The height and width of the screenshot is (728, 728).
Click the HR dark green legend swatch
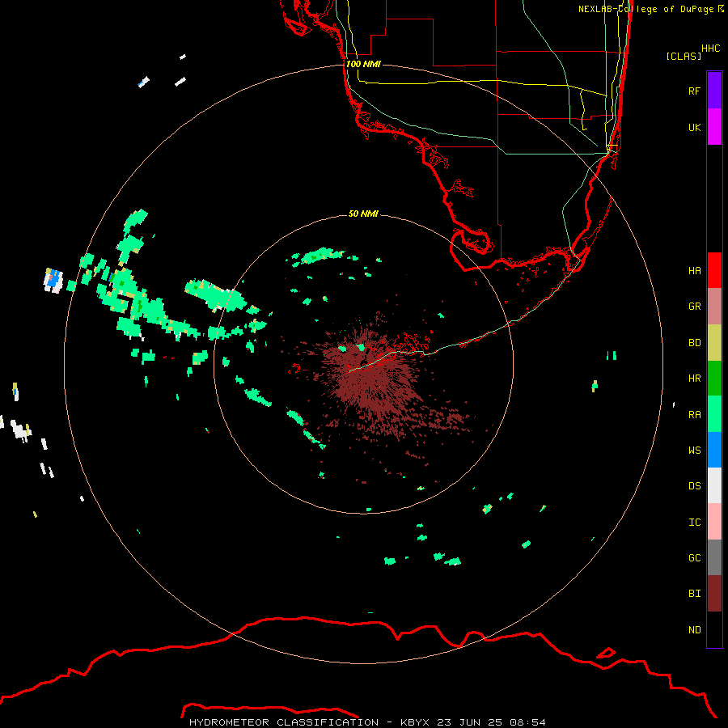[714, 379]
